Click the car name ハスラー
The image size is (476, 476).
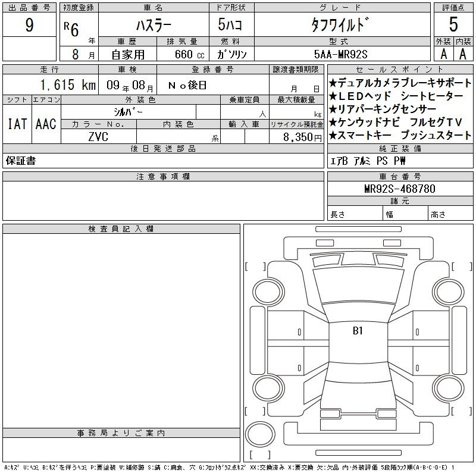(154, 25)
